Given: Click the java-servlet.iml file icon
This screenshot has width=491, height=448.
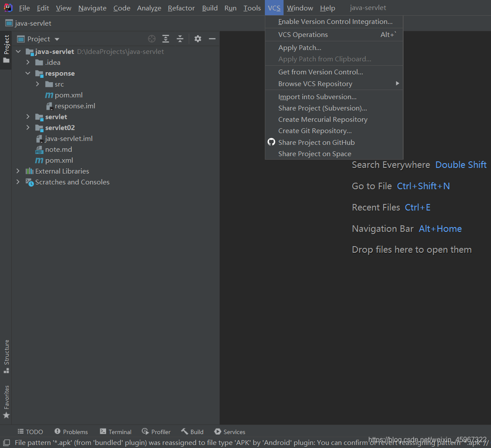Looking at the screenshot, I should tap(39, 139).
